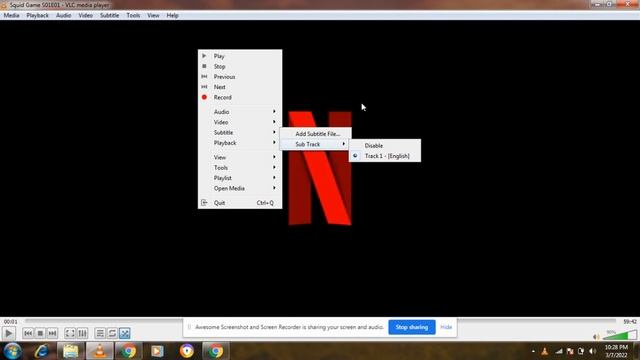Choose Quit in the context menu

(x=240, y=203)
